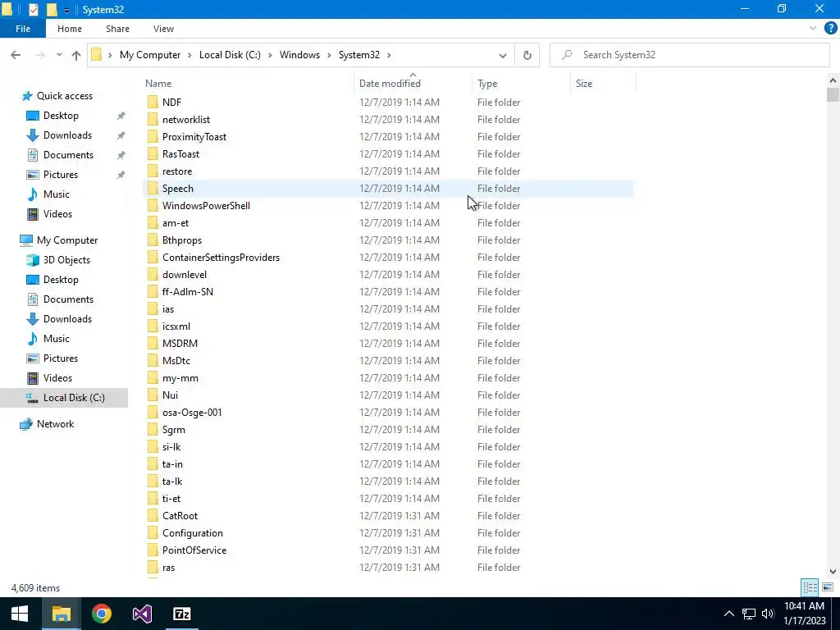Open the View ribbon tab
This screenshot has width=840, height=630.
click(163, 29)
